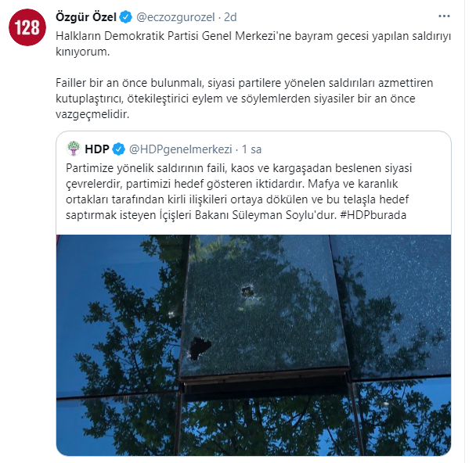Select the paragraph beginning Halkların Demokratik Partisi
Image resolution: width=476 pixels, height=463 pixels.
click(x=253, y=44)
